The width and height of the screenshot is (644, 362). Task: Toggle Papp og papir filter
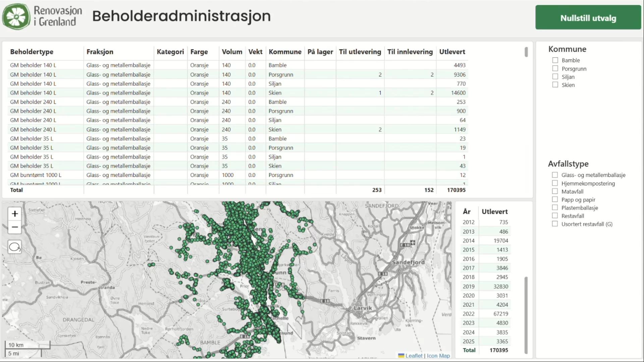[x=555, y=200]
